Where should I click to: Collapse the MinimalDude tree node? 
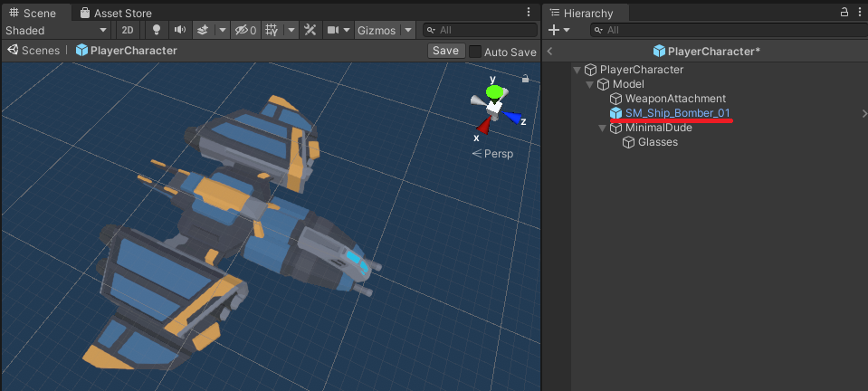[x=602, y=128]
